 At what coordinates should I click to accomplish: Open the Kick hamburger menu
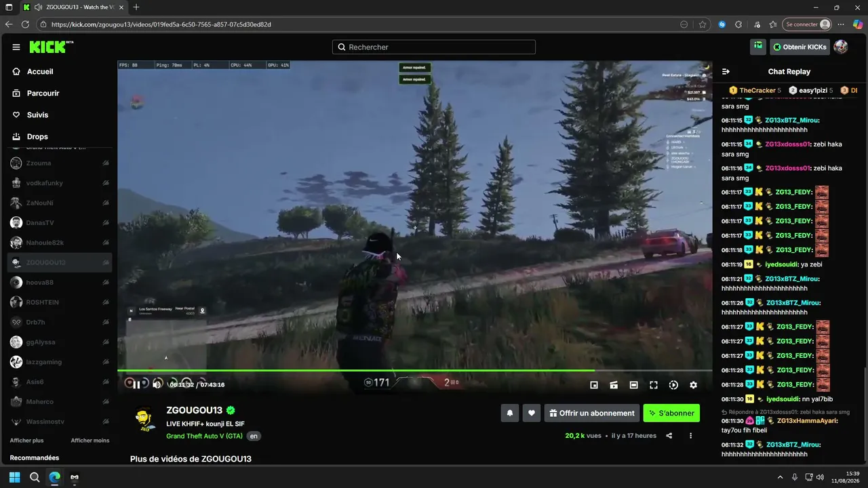pos(16,47)
